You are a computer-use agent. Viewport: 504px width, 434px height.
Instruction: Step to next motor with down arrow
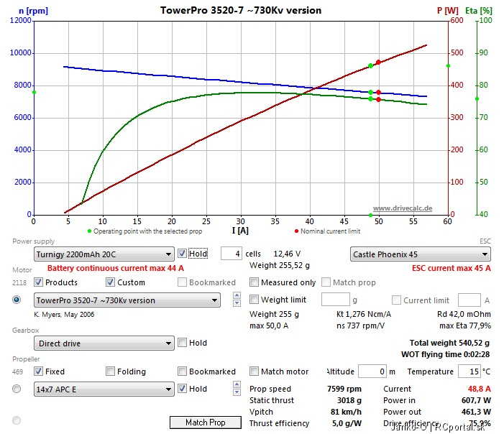[237, 303]
